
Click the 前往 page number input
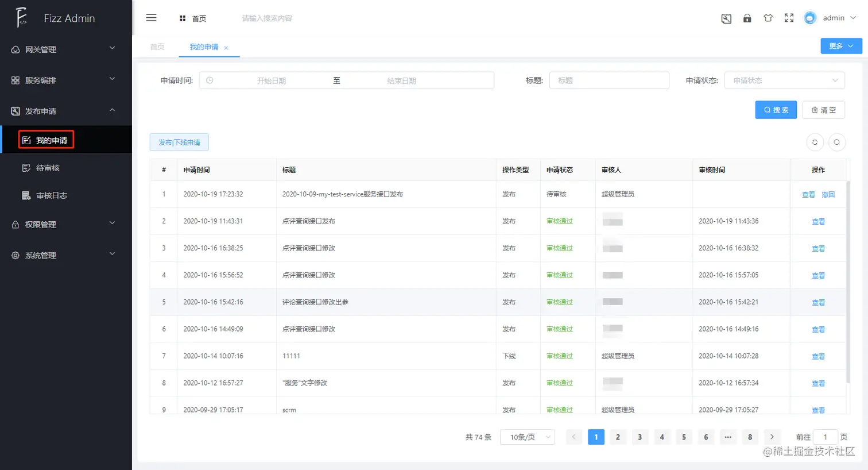click(x=826, y=437)
